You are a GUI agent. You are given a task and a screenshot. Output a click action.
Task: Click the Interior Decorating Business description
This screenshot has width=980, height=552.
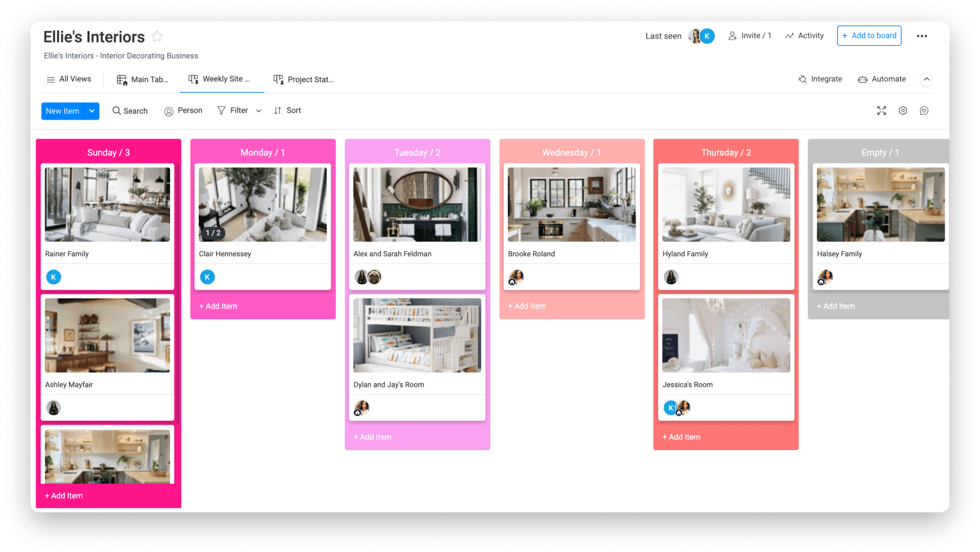pos(121,56)
